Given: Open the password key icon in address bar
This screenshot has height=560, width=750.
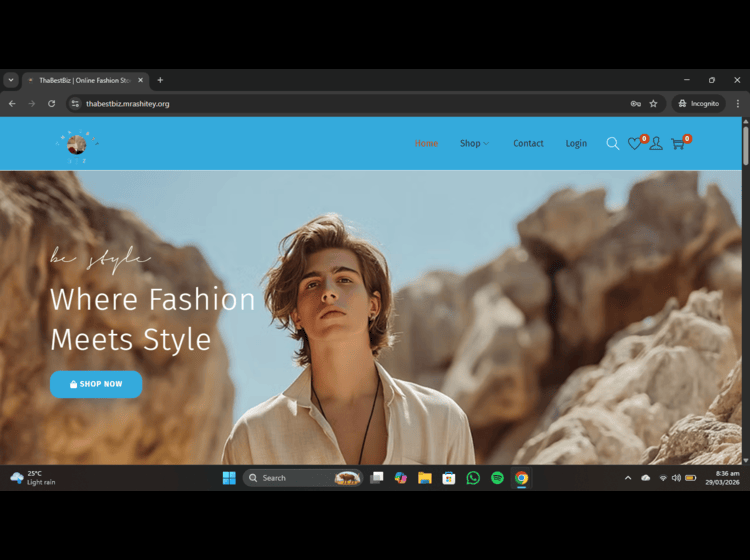Looking at the screenshot, I should 635,104.
